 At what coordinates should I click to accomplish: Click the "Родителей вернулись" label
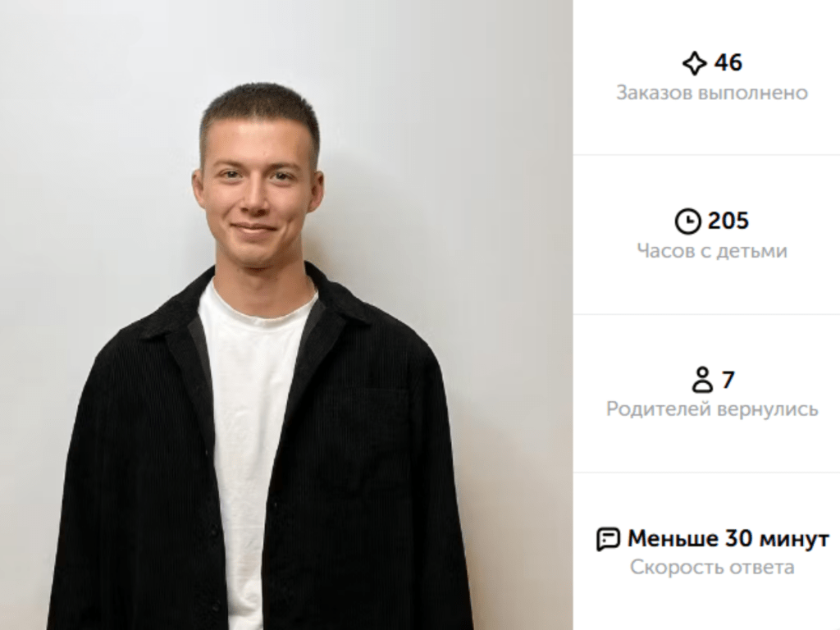712,409
